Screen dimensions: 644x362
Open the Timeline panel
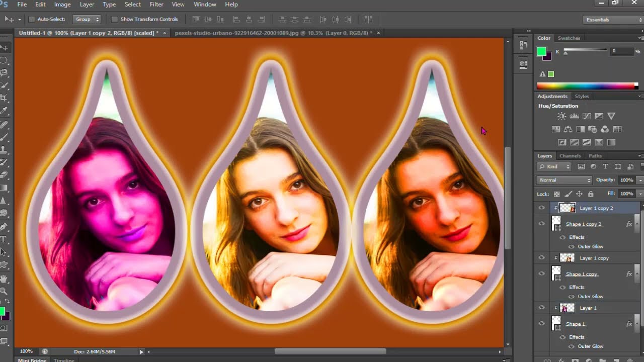[64, 360]
